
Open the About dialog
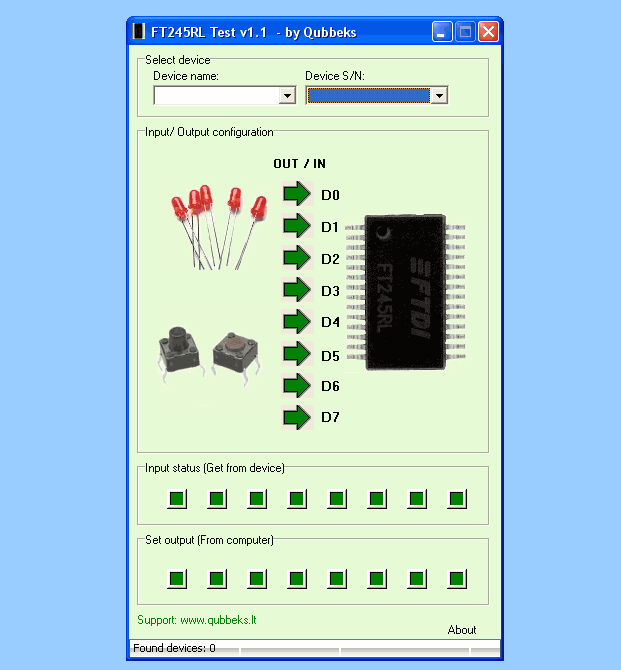(x=462, y=630)
